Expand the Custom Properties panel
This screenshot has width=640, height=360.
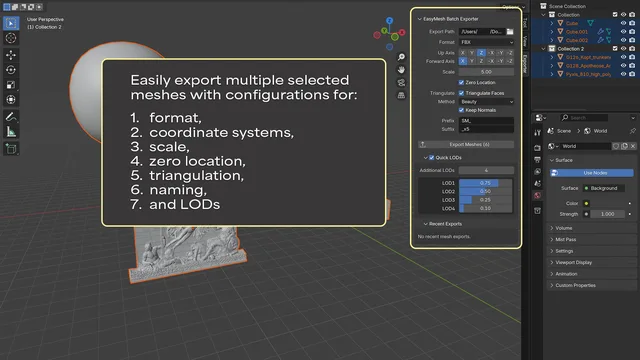click(x=552, y=285)
